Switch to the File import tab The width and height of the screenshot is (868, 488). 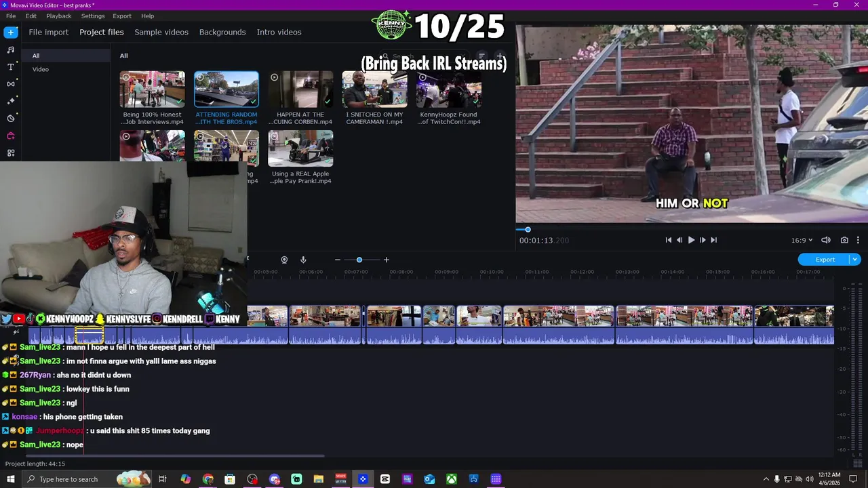pos(48,32)
